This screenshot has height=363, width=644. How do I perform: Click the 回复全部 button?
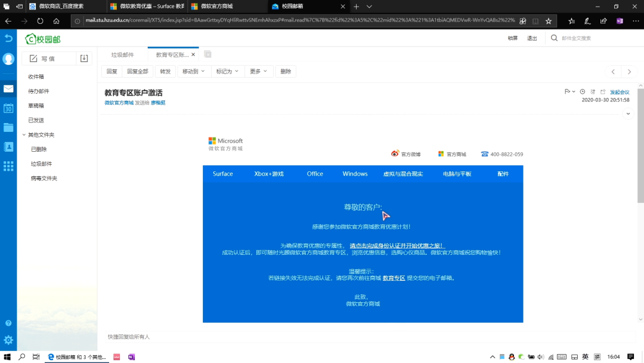(138, 72)
